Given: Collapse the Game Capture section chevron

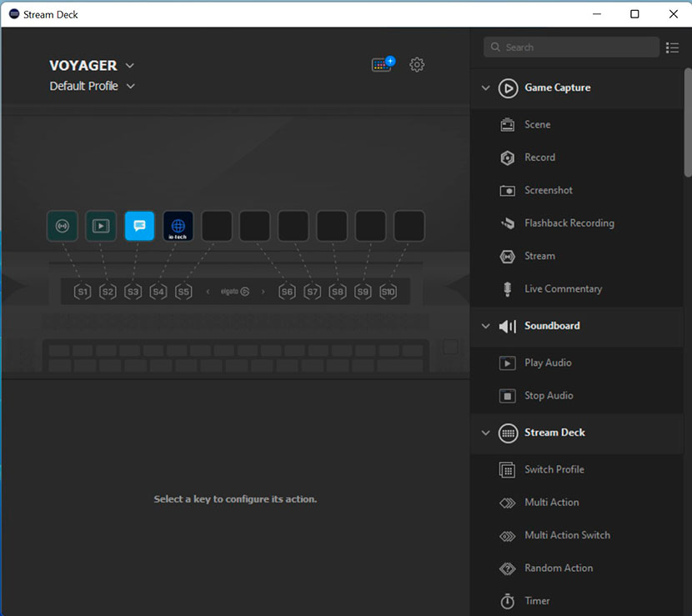Looking at the screenshot, I should point(485,88).
